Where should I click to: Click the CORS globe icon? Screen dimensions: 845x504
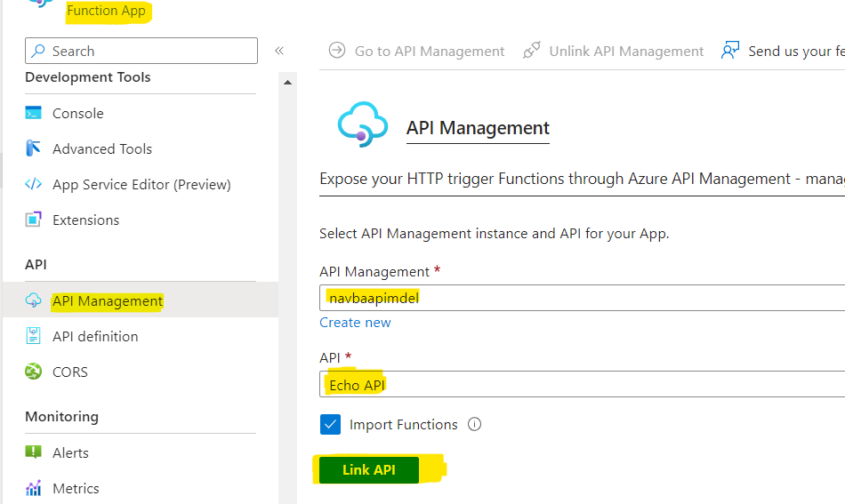coord(34,372)
